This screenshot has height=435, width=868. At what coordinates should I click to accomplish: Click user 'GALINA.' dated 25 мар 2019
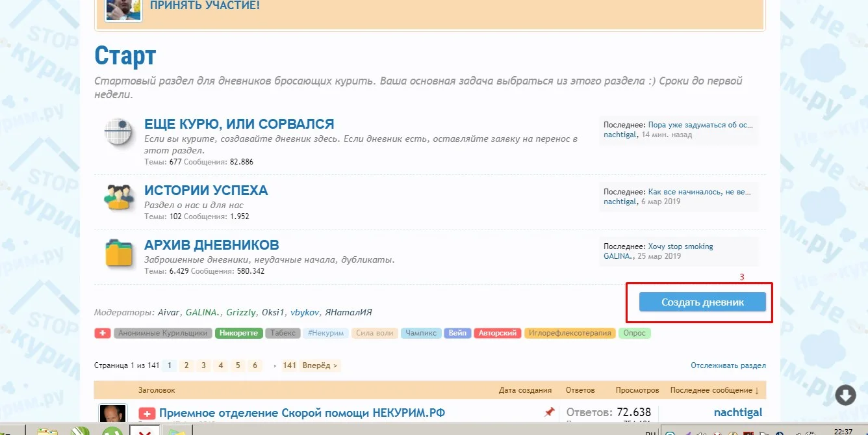[x=618, y=256]
